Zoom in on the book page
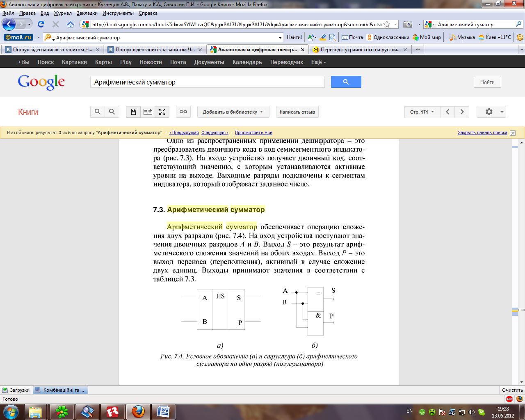 click(98, 112)
